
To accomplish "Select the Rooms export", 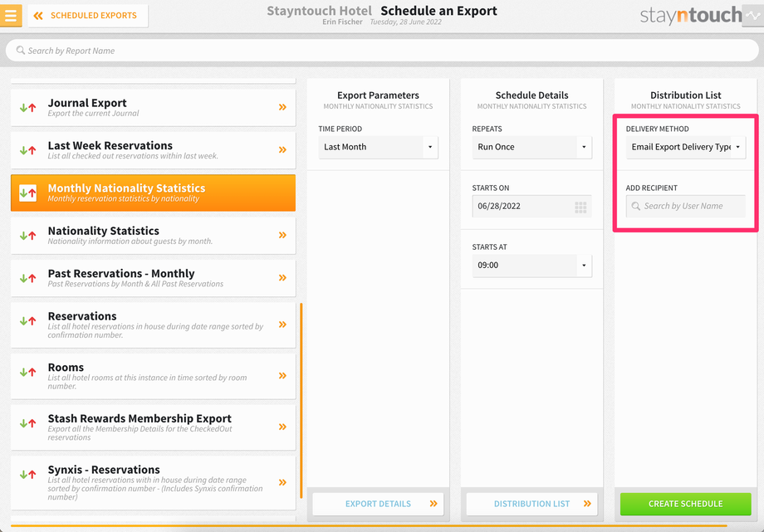I will 153,376.
